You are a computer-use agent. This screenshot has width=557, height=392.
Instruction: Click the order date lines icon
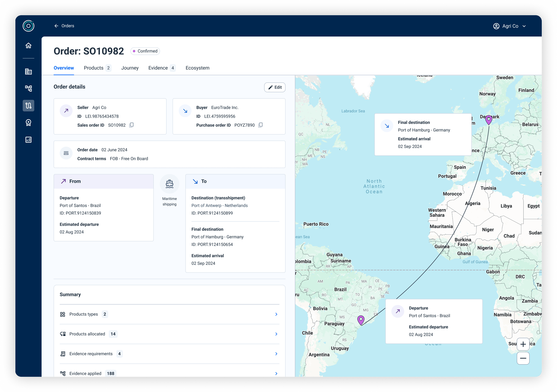66,153
